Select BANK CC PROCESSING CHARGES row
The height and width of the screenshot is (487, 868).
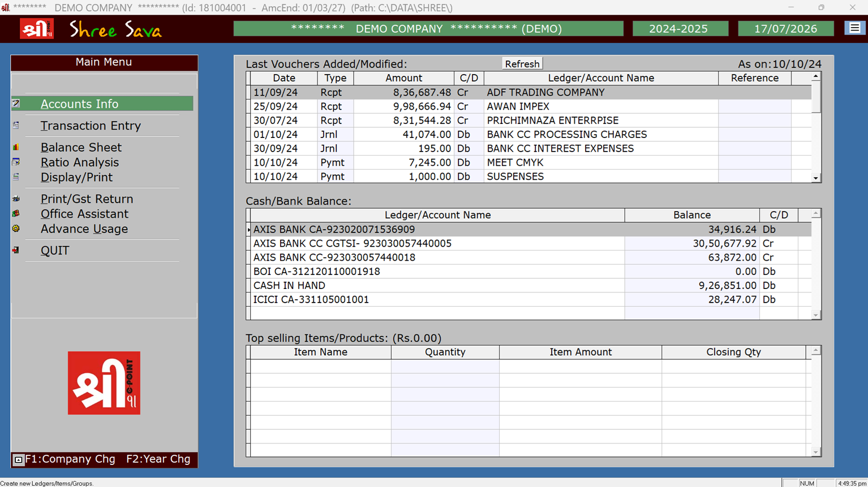[531, 134]
